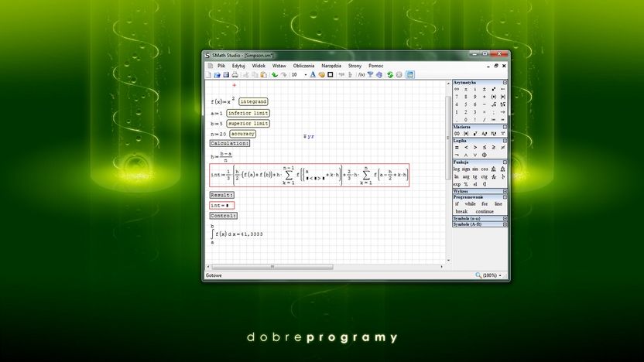This screenshot has width=644, height=362.
Task: Insert matrix transpose in Macierze
Action: [475, 133]
